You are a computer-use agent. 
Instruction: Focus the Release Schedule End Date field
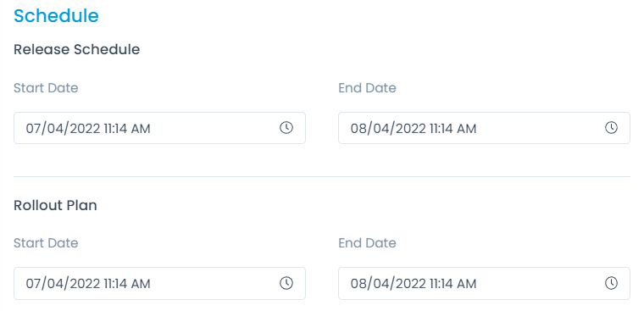coord(484,128)
